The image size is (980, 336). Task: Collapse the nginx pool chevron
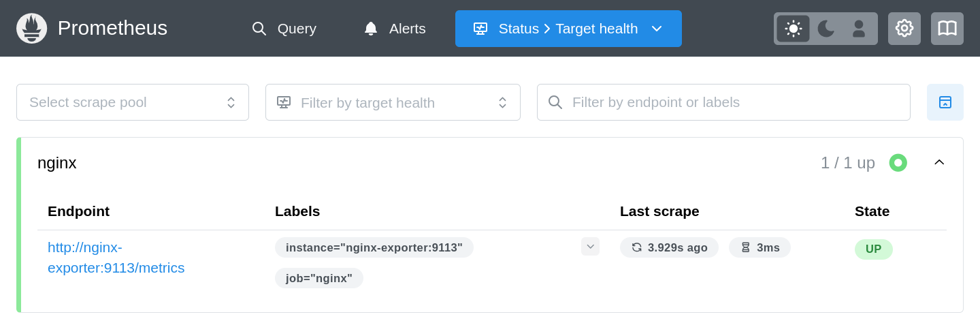[x=939, y=162]
